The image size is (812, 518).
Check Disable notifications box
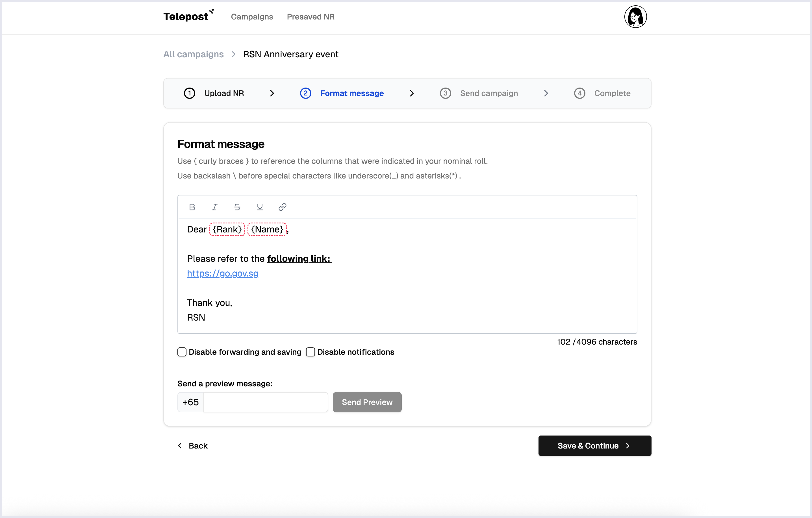click(310, 352)
